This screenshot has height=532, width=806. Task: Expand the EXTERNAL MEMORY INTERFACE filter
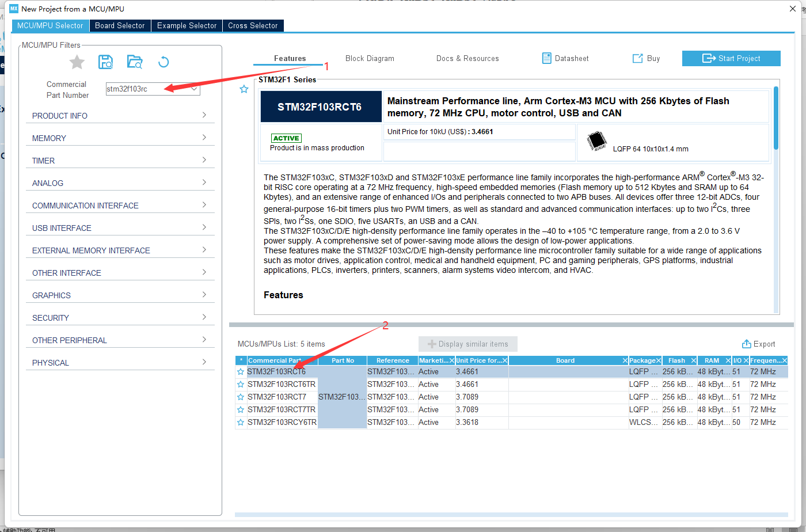(x=120, y=250)
